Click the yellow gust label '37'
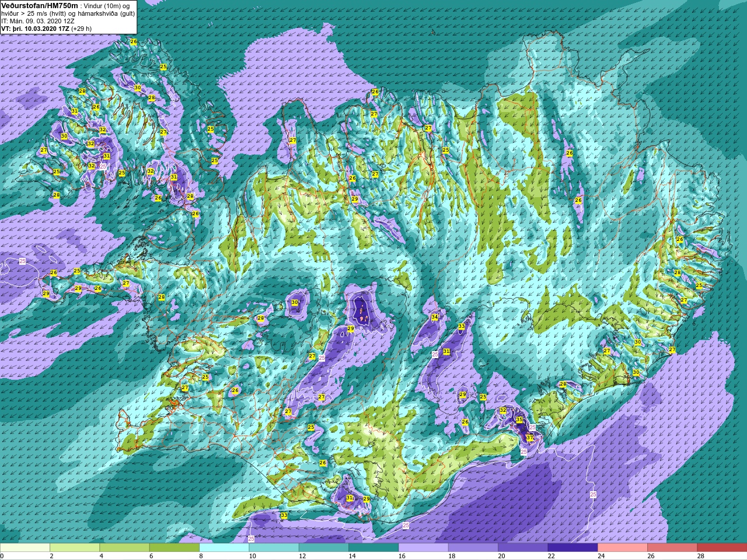 pos(529,437)
